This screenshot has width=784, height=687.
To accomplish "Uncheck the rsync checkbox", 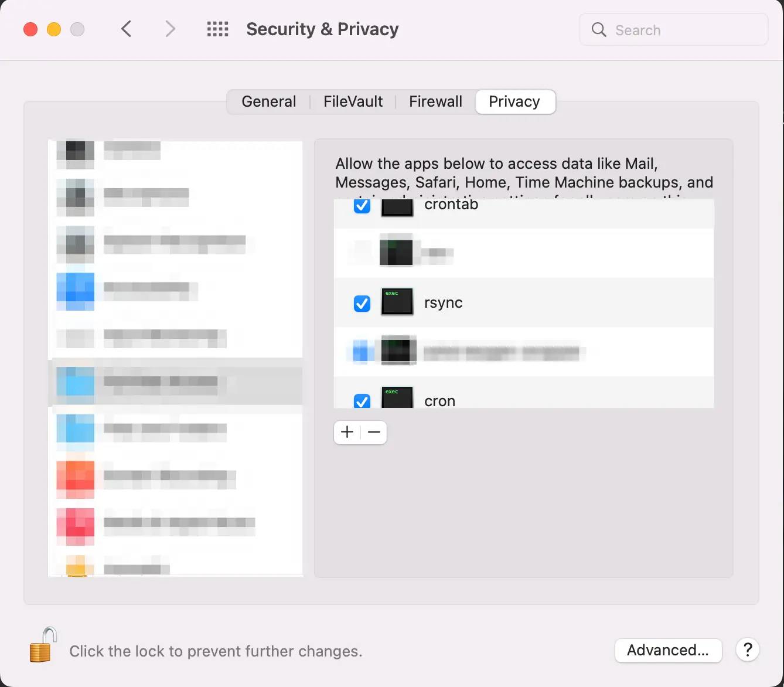I will tap(362, 304).
